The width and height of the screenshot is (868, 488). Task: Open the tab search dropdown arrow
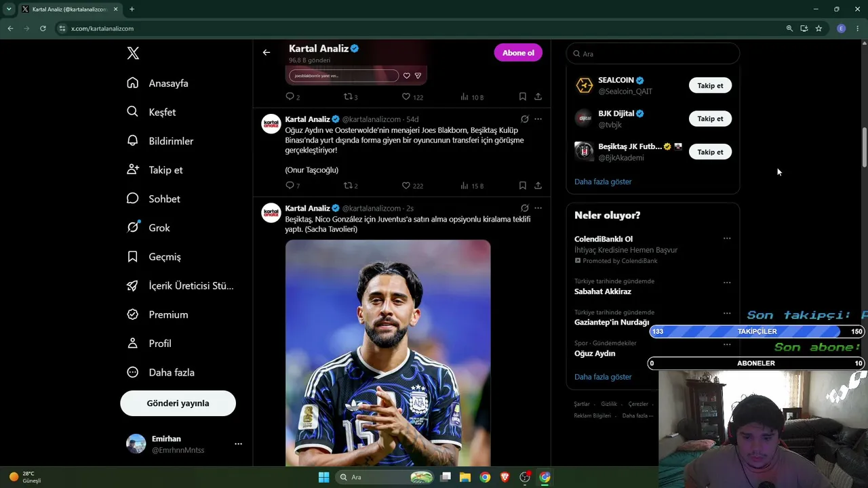pos(9,9)
